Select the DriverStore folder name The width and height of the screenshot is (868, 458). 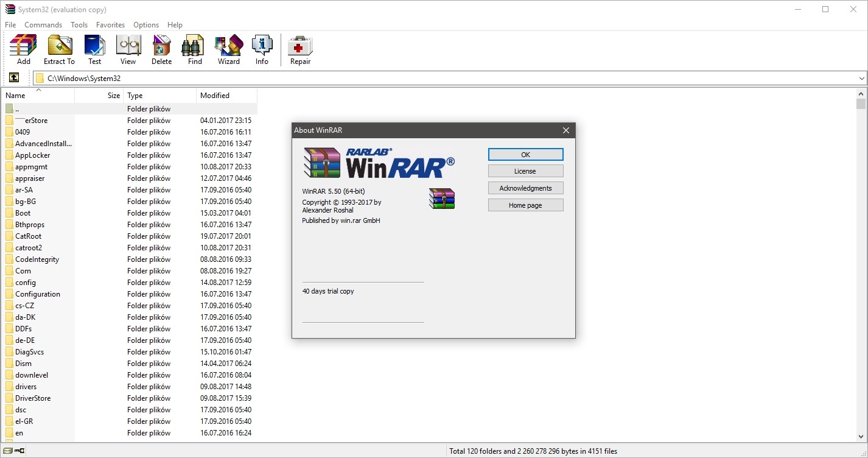(x=33, y=398)
